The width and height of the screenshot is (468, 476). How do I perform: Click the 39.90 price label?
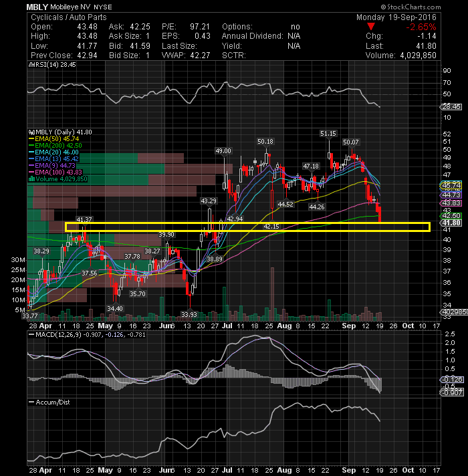[166, 235]
